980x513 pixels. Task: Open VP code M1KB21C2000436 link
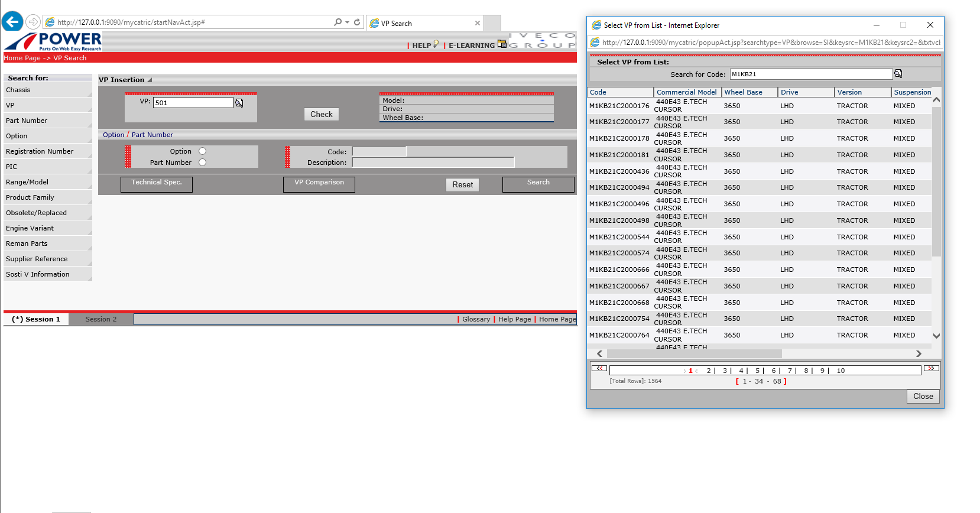point(619,171)
